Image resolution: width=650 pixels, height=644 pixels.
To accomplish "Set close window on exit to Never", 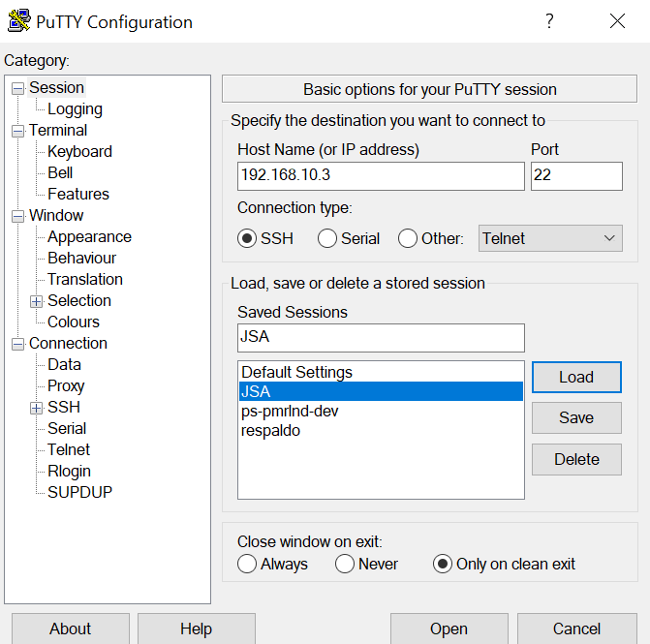I will [x=345, y=564].
